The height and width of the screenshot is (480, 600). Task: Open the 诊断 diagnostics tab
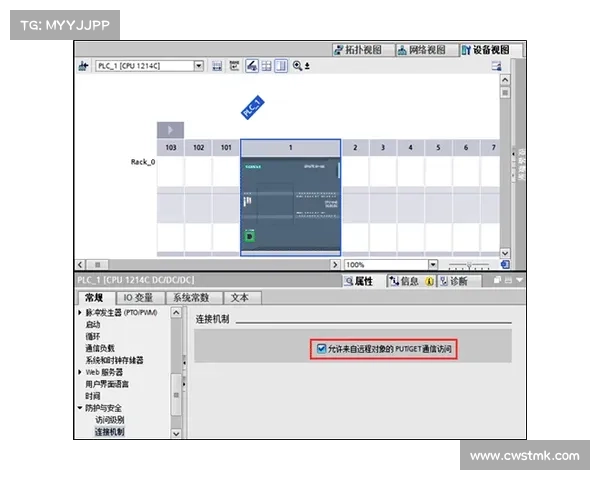[458, 281]
